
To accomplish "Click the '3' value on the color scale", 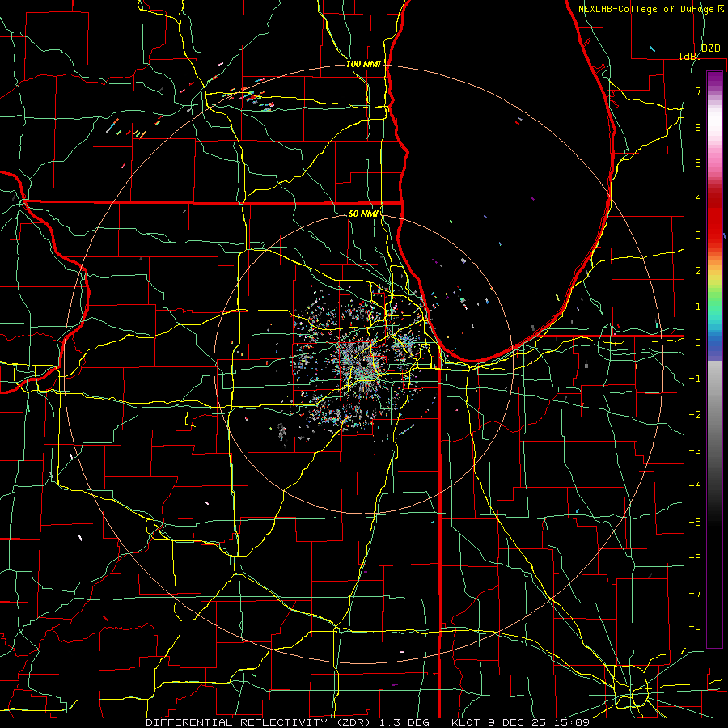I will pyautogui.click(x=698, y=235).
